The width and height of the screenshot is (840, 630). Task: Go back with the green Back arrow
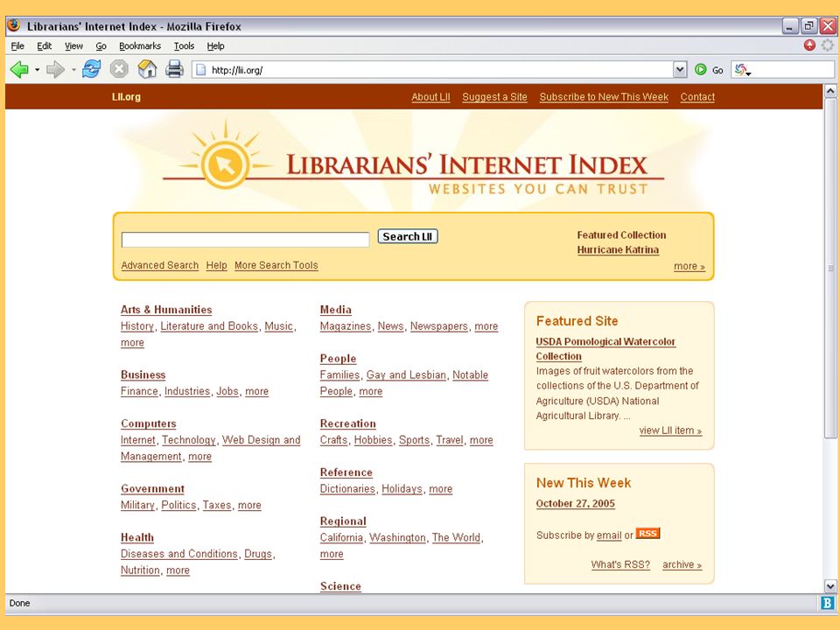(19, 69)
